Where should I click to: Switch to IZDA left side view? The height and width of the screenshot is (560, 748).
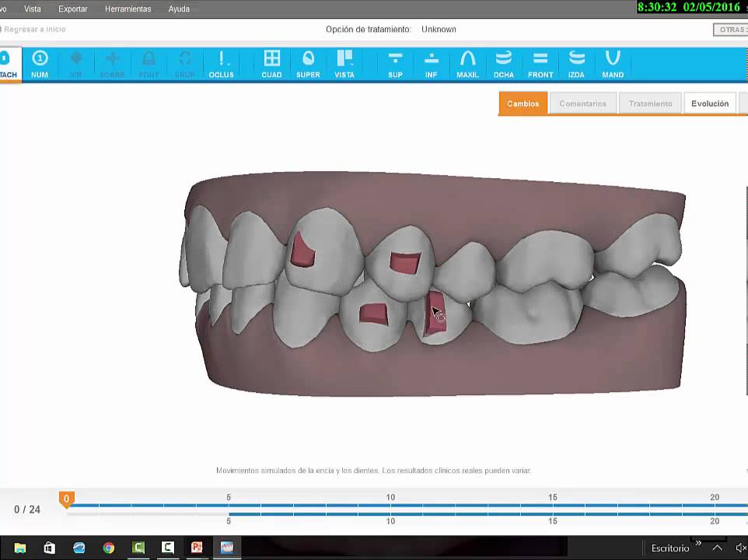[576, 65]
